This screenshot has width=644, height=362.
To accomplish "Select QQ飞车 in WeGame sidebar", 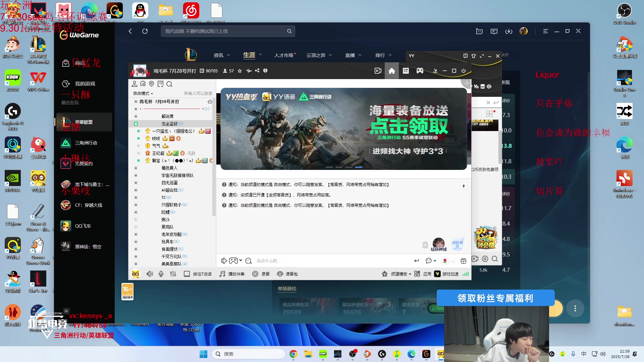I will click(84, 226).
